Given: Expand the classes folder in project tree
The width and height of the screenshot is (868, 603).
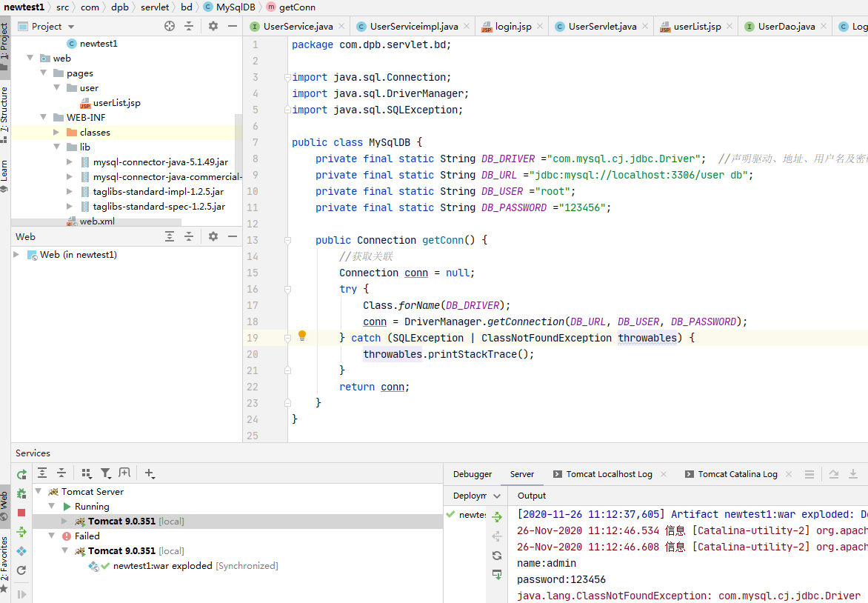Looking at the screenshot, I should 57,133.
